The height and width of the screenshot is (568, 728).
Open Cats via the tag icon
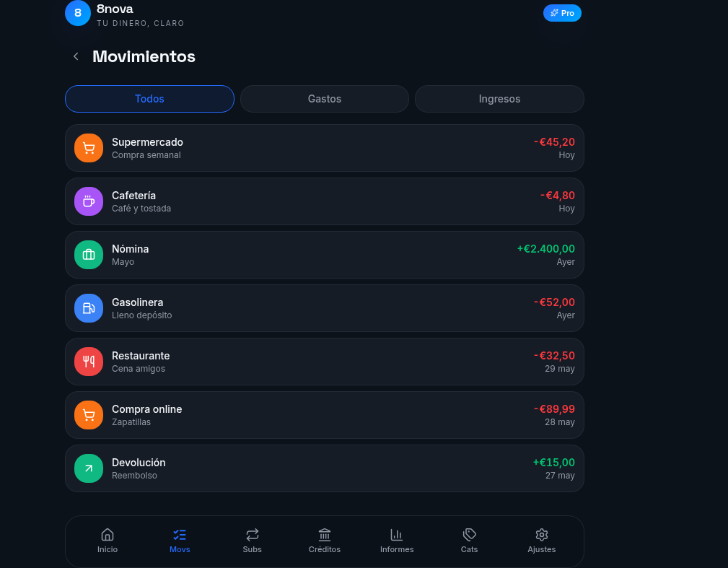(470, 535)
